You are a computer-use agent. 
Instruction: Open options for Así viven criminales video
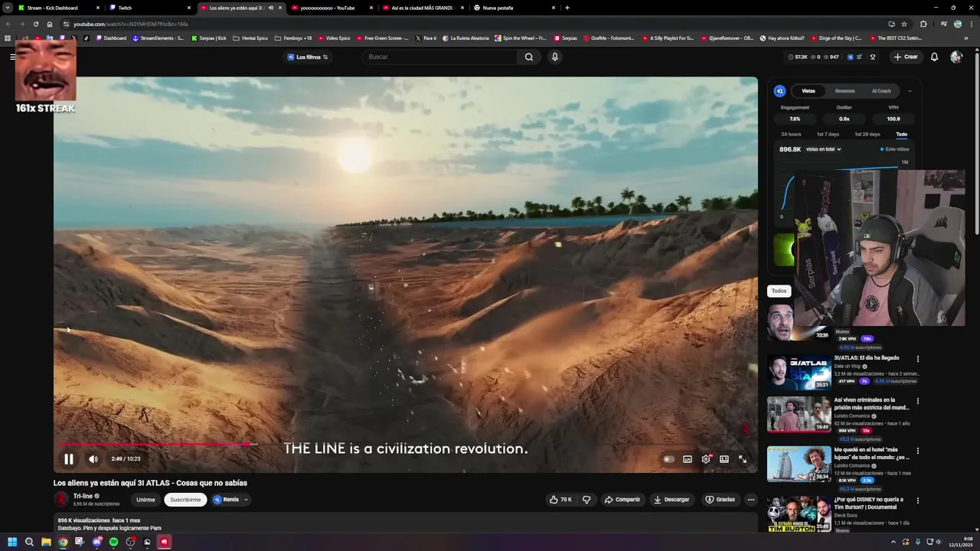[x=918, y=401]
